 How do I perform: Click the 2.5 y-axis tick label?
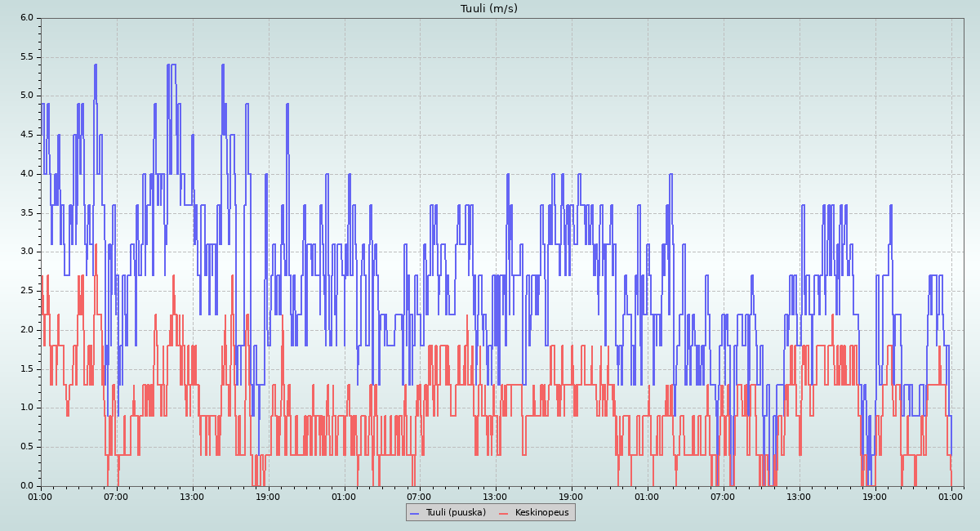tap(27, 291)
